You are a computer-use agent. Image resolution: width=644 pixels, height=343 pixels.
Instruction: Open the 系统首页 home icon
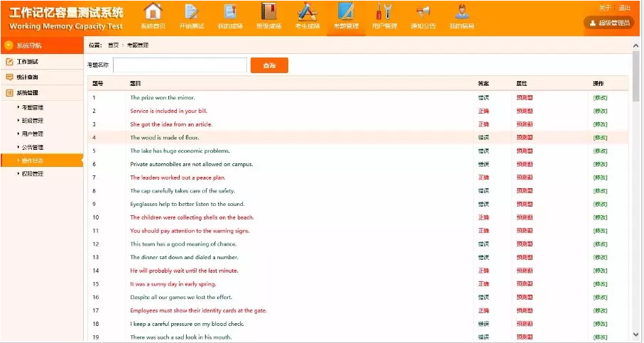pos(153,12)
